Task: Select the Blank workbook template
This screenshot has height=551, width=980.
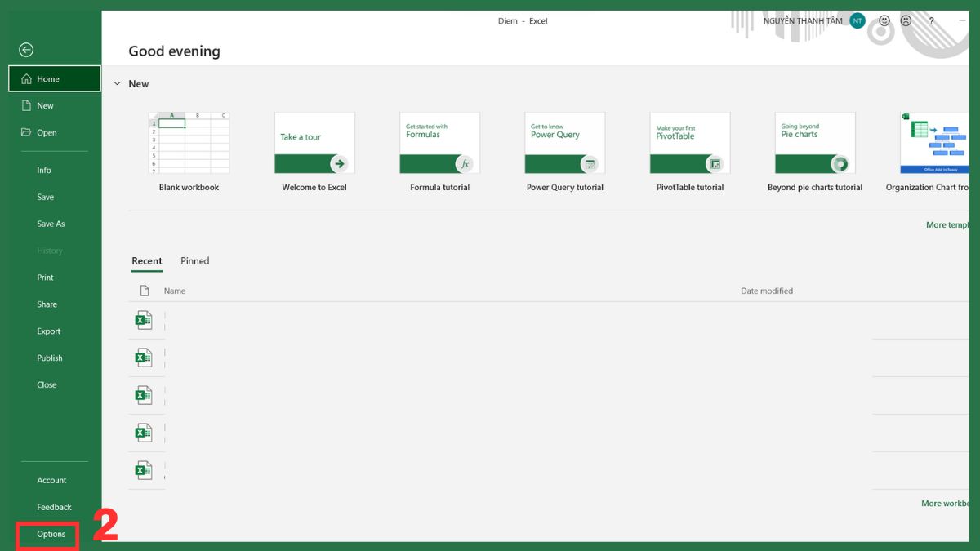Action: [x=189, y=143]
